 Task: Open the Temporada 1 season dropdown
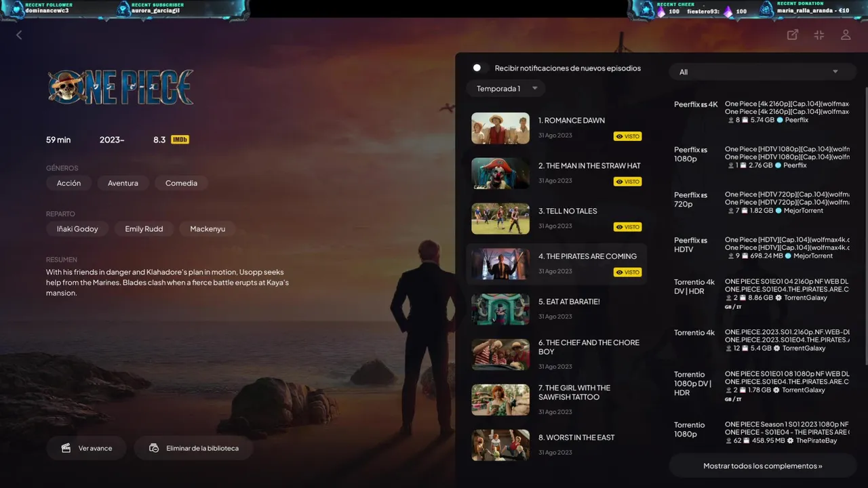(x=506, y=89)
